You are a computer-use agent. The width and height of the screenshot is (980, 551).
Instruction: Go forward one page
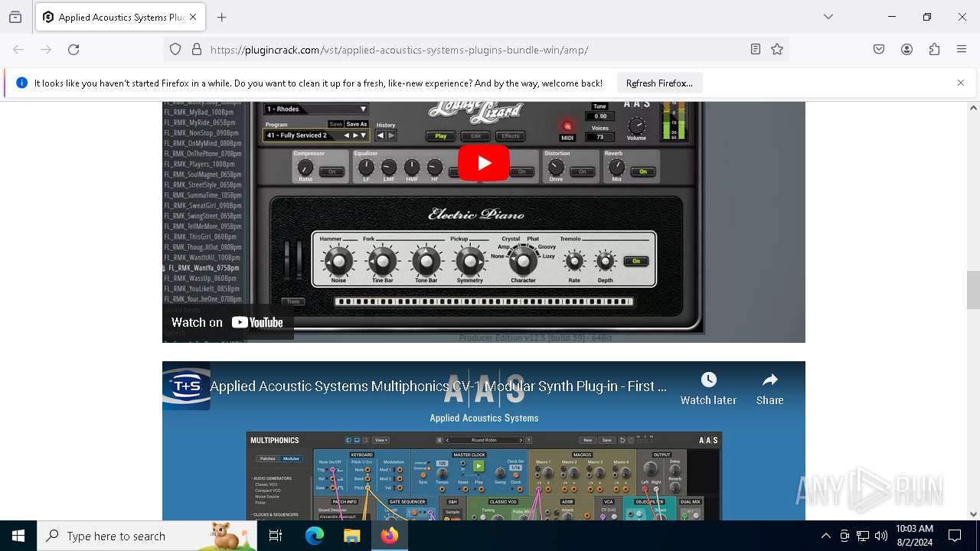46,50
